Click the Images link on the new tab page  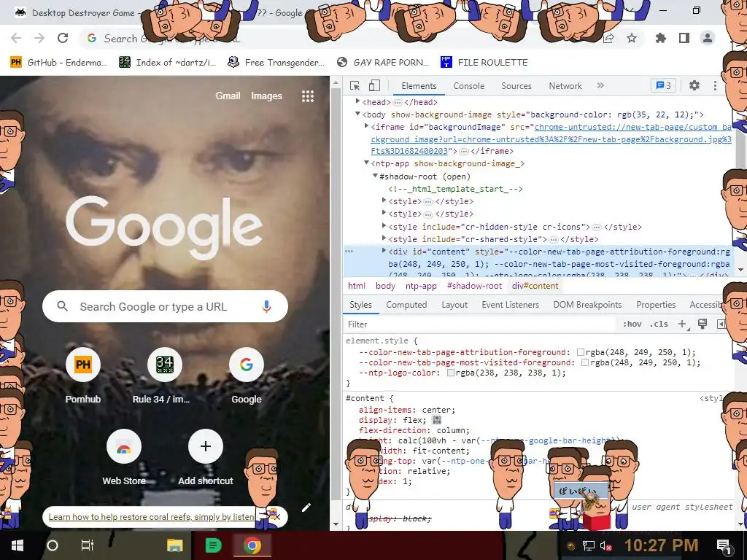pyautogui.click(x=267, y=96)
